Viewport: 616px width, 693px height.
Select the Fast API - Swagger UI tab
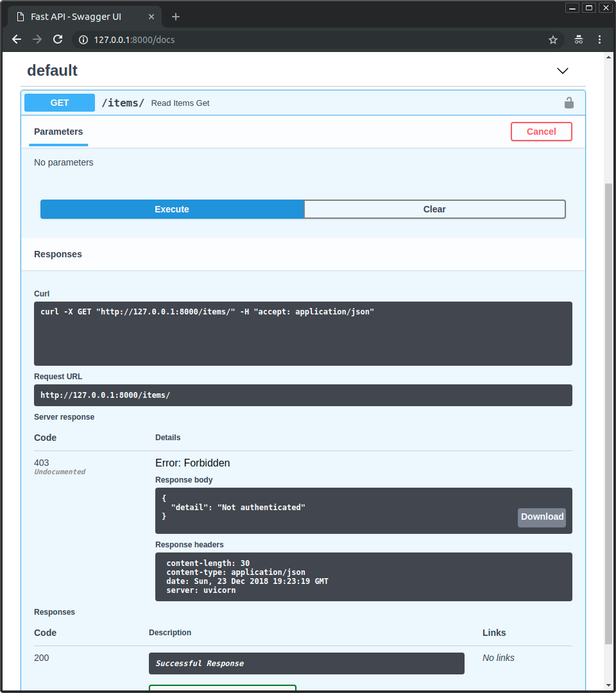click(x=76, y=17)
